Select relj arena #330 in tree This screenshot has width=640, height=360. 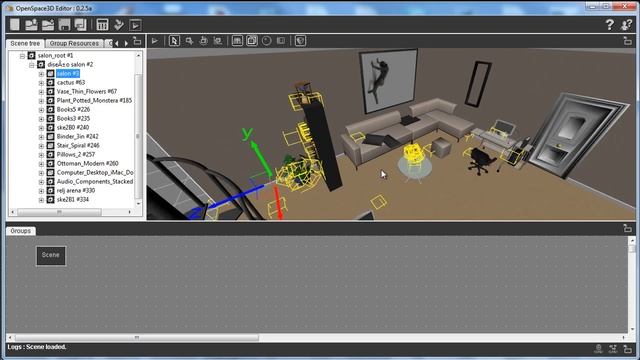coord(76,190)
